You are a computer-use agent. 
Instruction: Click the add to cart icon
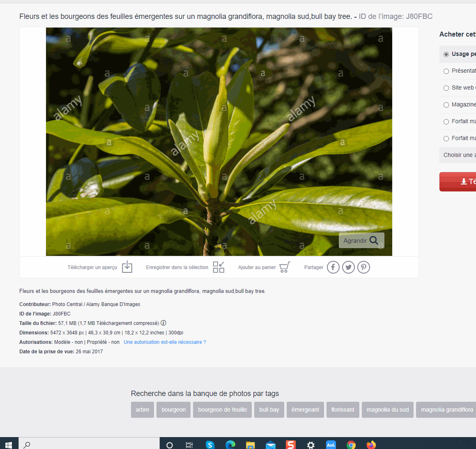285,267
